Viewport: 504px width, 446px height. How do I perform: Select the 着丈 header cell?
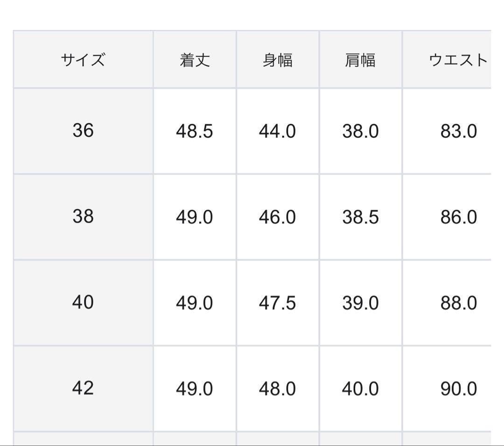click(195, 60)
